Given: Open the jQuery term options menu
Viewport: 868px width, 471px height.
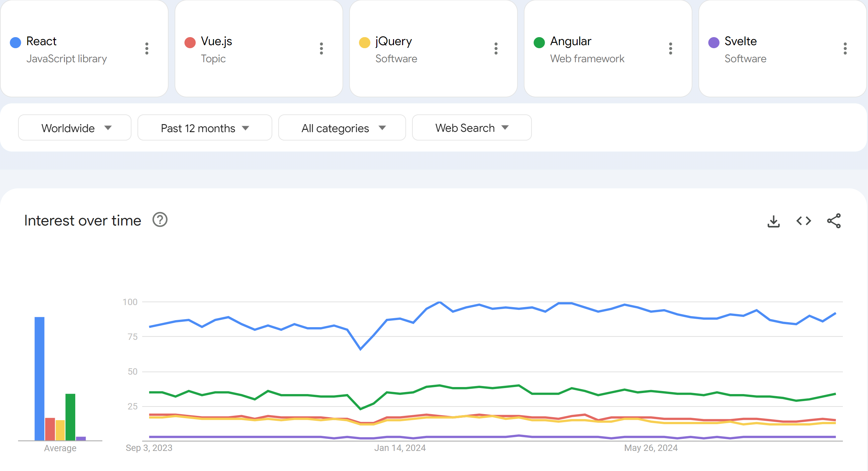Looking at the screenshot, I should coord(496,49).
